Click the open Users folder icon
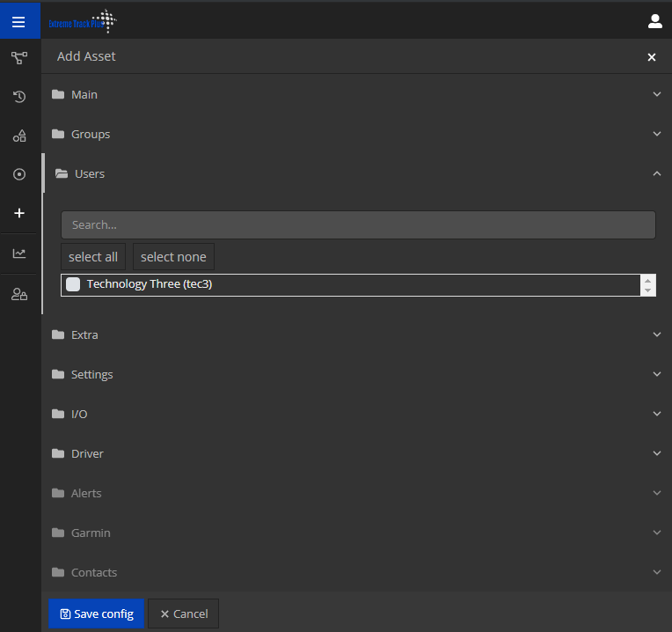The image size is (672, 632). [62, 173]
